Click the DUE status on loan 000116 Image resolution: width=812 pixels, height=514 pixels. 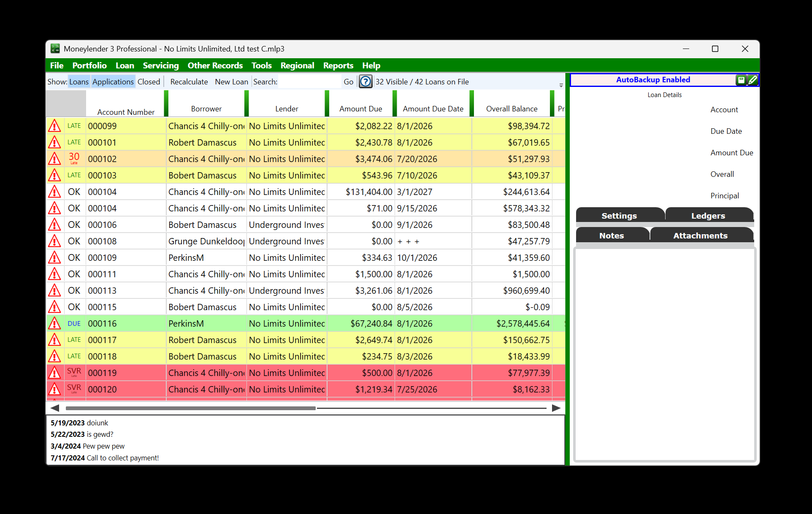click(x=74, y=324)
